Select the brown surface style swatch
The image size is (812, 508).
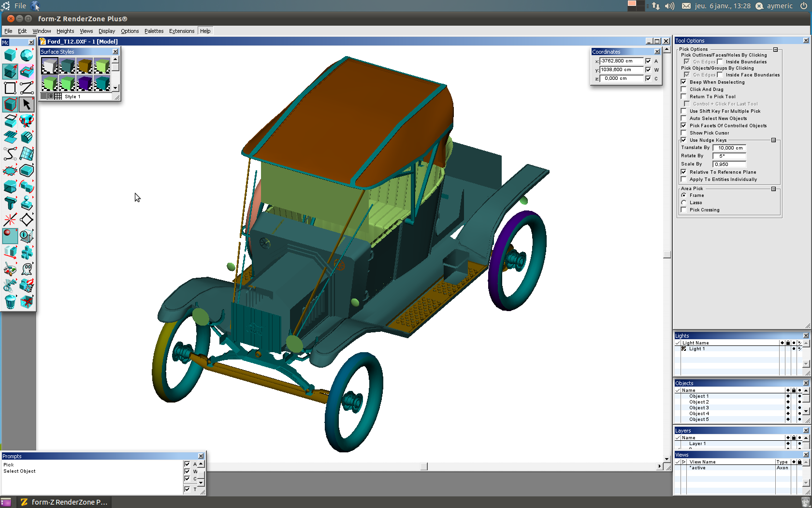[x=85, y=66]
